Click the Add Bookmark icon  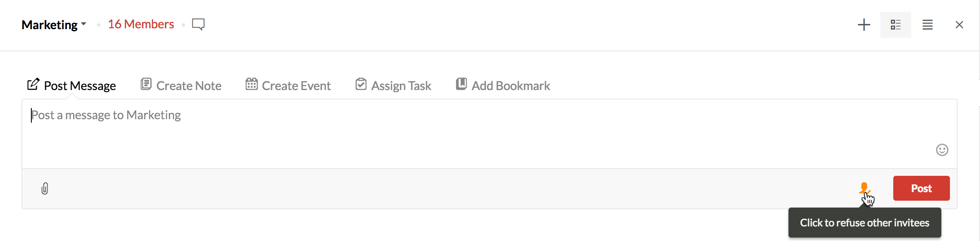(x=461, y=84)
